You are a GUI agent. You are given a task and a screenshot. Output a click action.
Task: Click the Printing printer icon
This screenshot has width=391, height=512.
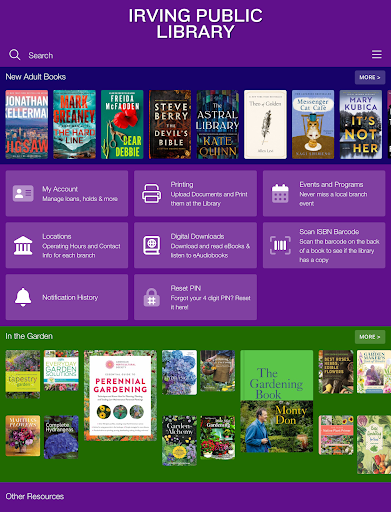pos(152,193)
